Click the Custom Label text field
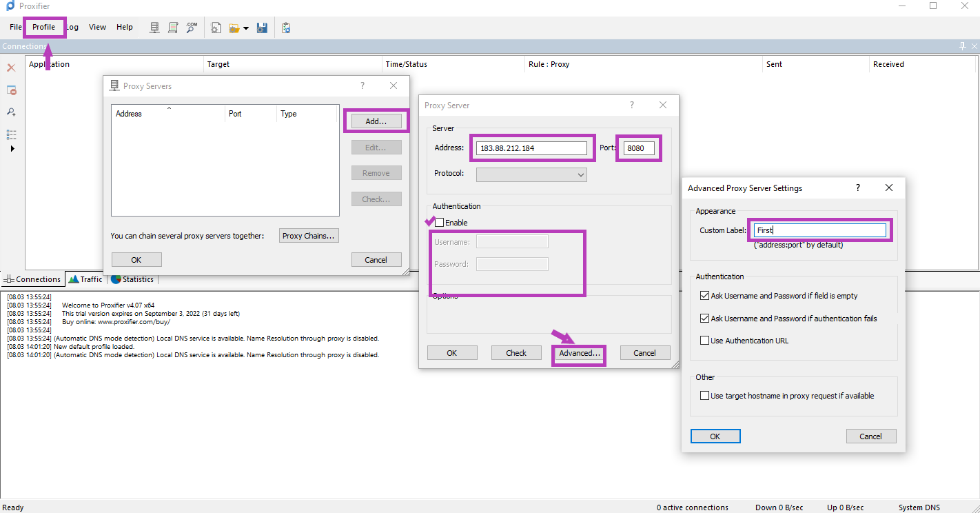The image size is (980, 513). click(819, 230)
